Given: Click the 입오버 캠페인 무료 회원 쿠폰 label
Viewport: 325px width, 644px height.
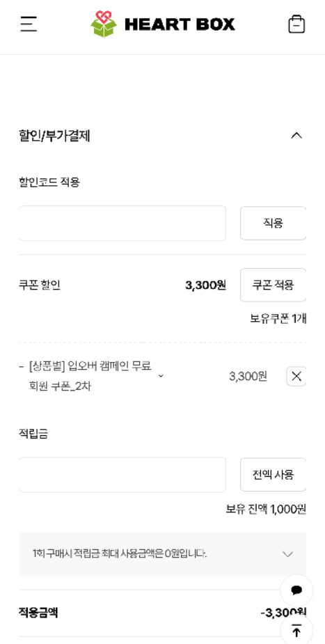Looking at the screenshot, I should point(90,376).
